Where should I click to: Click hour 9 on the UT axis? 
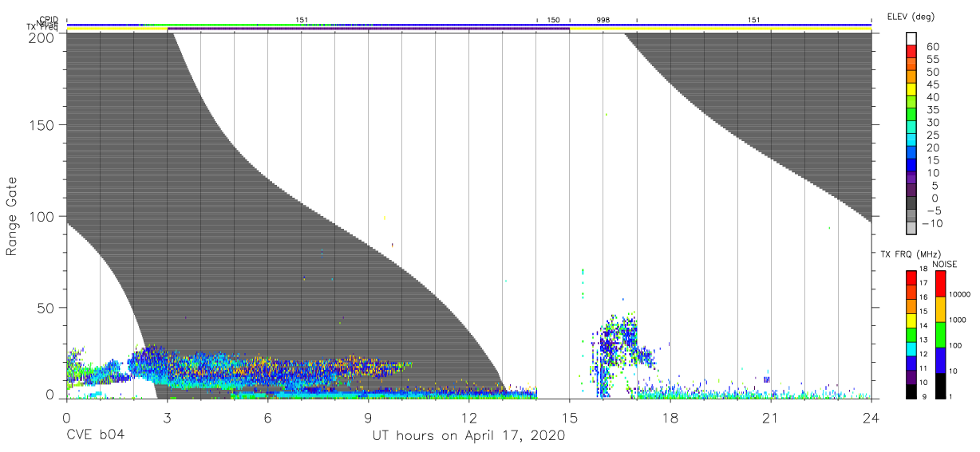(x=368, y=418)
